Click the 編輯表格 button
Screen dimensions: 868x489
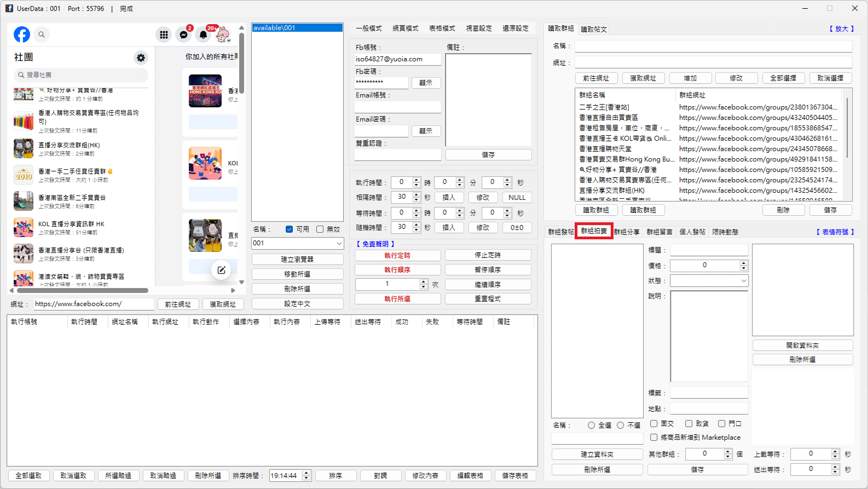[x=470, y=476]
